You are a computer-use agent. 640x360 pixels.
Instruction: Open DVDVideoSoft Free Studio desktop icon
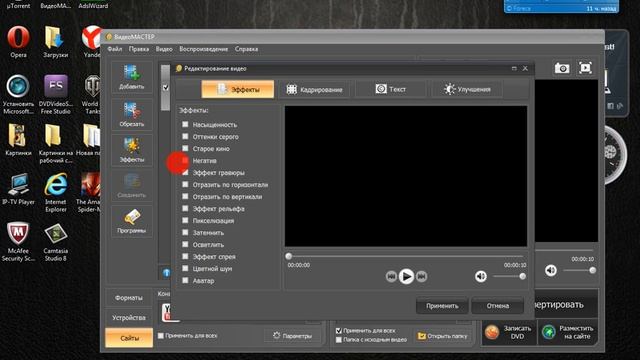pyautogui.click(x=56, y=94)
